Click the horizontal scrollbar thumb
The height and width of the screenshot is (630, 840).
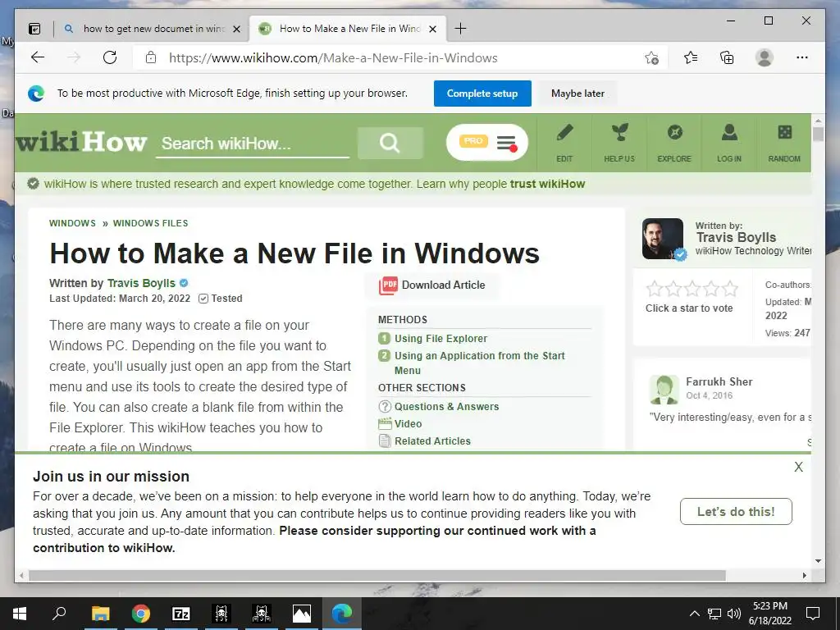point(377,575)
